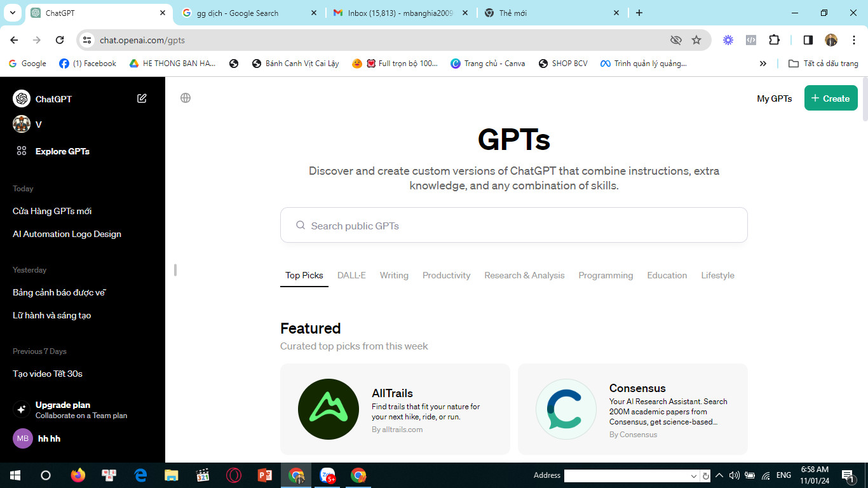Show hidden system tray icons
The image size is (868, 488).
point(719,475)
